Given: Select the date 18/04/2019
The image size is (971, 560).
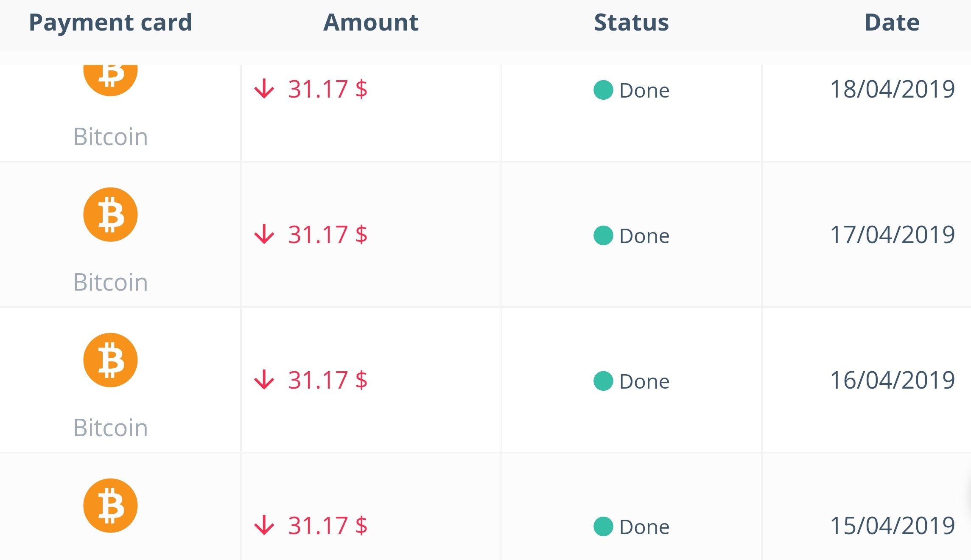Looking at the screenshot, I should (x=893, y=89).
